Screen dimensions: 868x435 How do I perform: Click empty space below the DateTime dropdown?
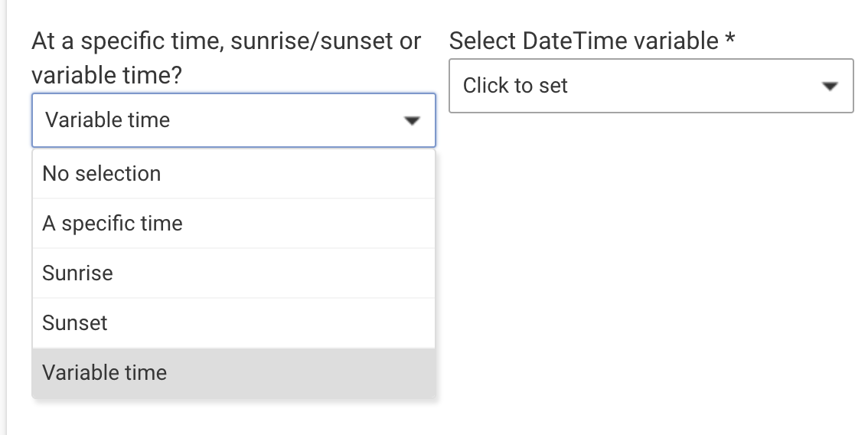click(x=651, y=253)
